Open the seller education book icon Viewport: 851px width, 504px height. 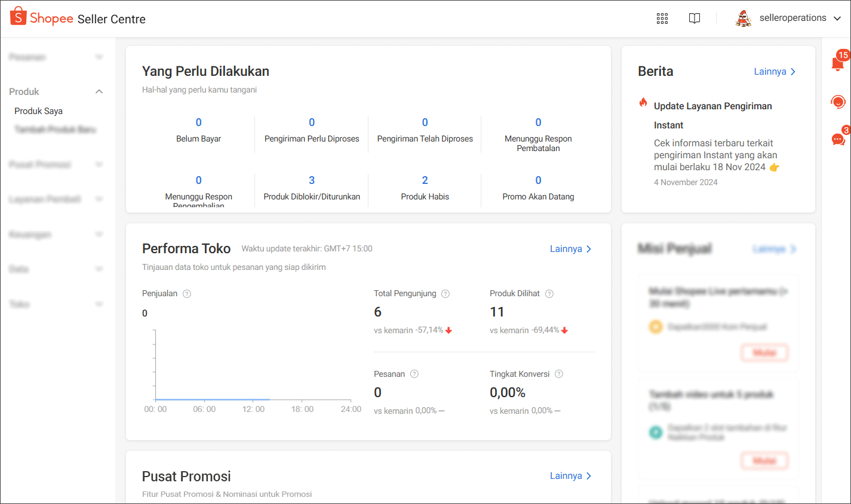[x=694, y=19]
